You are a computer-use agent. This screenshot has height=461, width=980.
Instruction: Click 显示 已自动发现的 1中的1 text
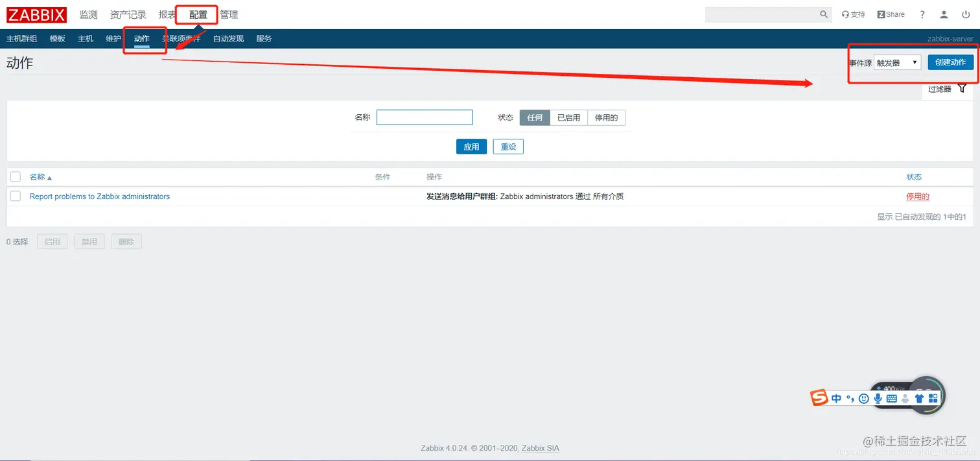[922, 217]
